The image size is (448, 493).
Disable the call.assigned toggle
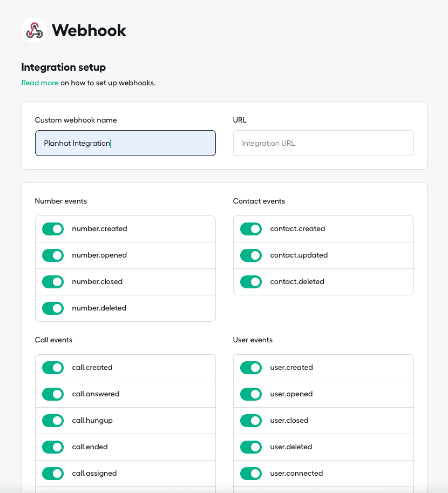click(53, 474)
